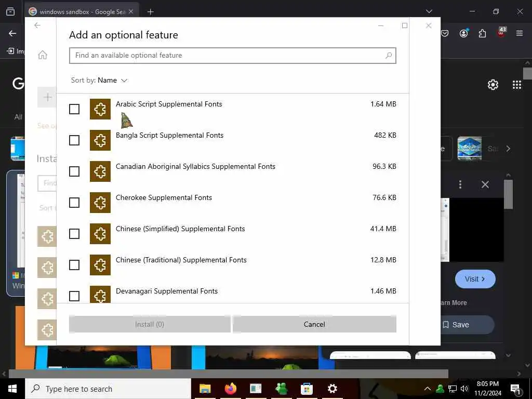Viewport: 532px width, 399px height.
Task: Click the Pocket save icon in Firefox toolbar
Action: (x=445, y=33)
